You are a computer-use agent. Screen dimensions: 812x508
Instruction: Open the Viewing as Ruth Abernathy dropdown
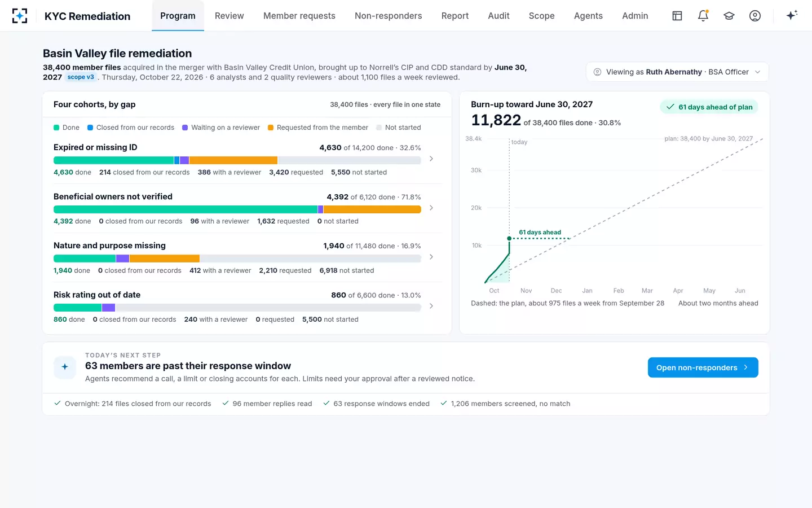[x=677, y=72]
